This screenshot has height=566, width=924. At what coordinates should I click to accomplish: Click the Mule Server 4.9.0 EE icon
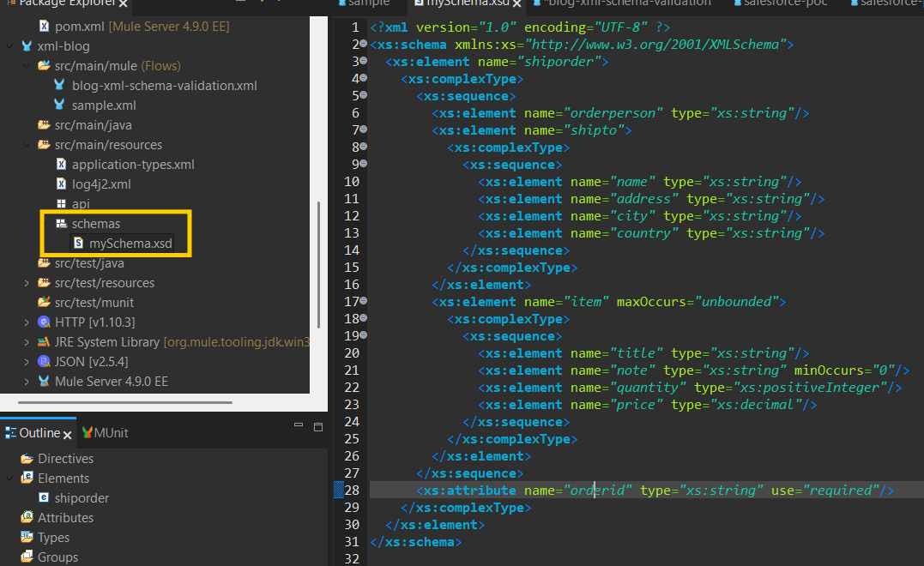pyautogui.click(x=44, y=382)
